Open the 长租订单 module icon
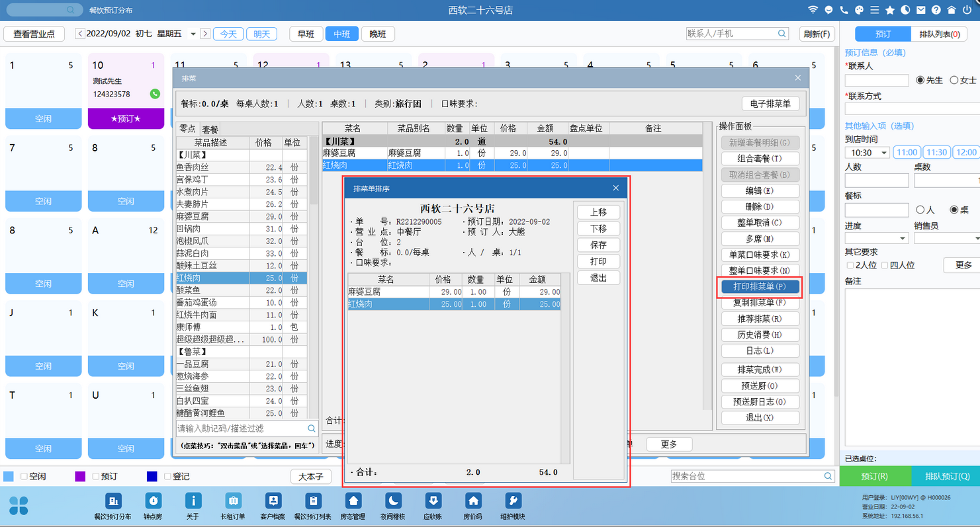980x527 pixels. click(x=233, y=501)
